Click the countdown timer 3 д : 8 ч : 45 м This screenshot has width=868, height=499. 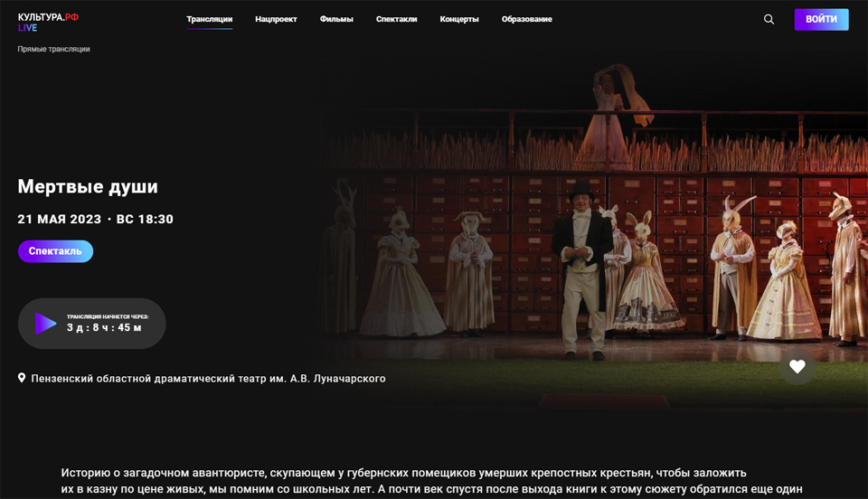click(104, 327)
